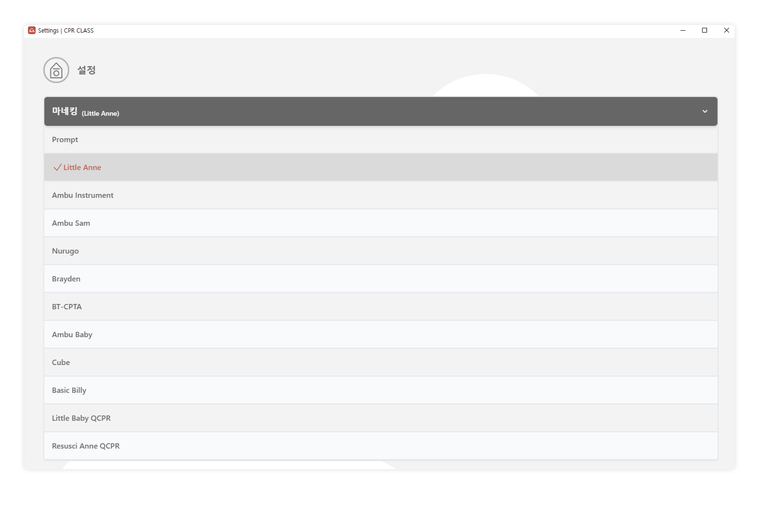Select Ambu Baby from the list
Screen dimensions: 759x532
pos(72,335)
